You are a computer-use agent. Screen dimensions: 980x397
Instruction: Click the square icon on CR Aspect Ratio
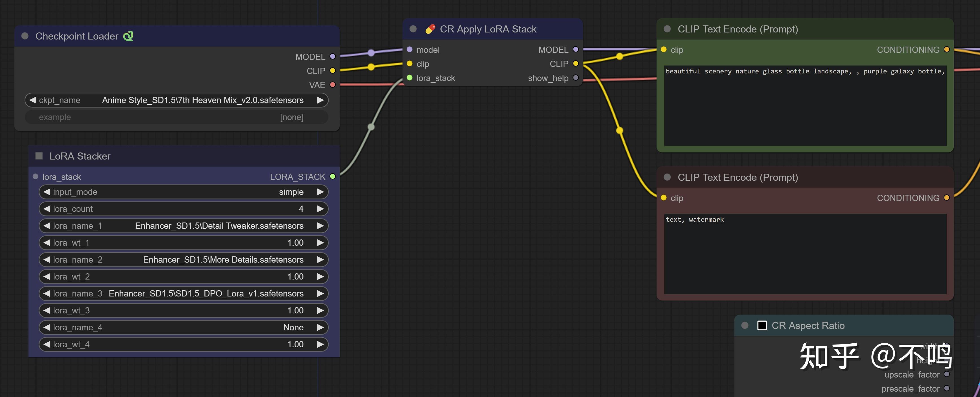(x=762, y=326)
